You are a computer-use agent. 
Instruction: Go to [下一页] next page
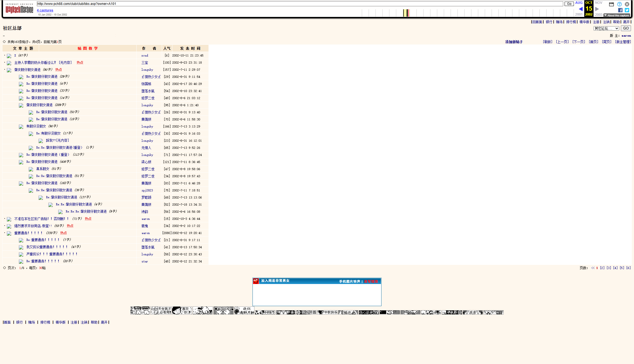coord(579,42)
